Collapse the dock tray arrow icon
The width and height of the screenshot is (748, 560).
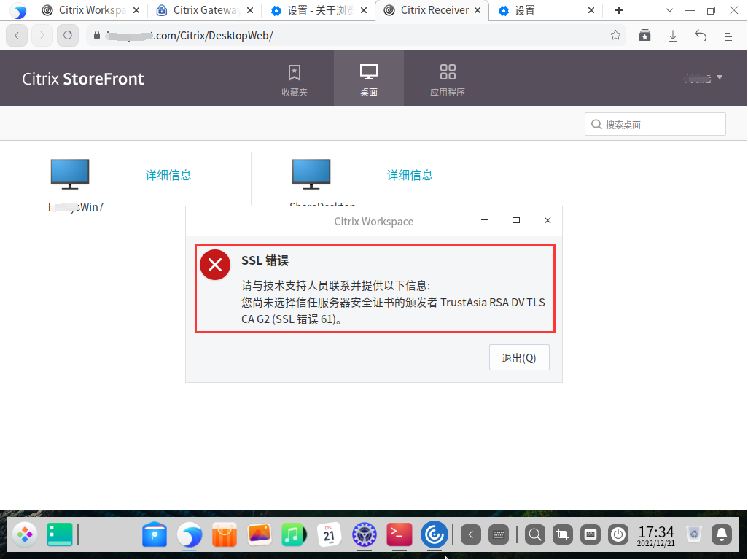tap(471, 534)
